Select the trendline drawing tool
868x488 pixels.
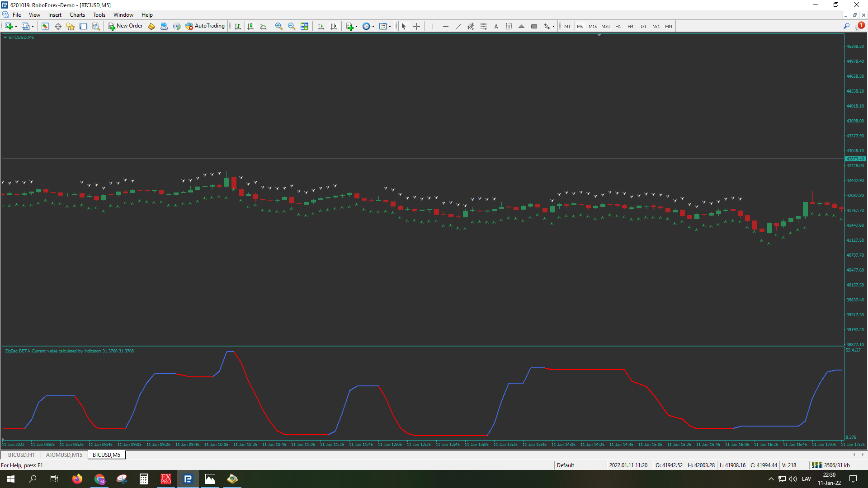point(458,26)
